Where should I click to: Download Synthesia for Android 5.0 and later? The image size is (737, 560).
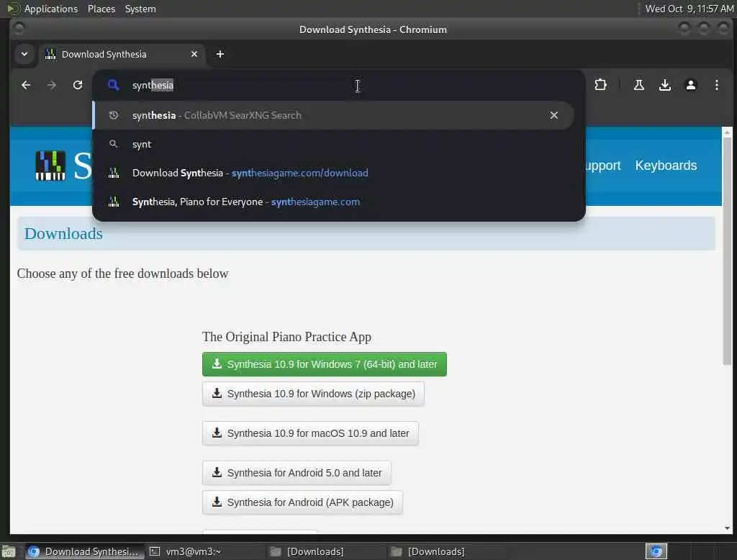coord(297,472)
